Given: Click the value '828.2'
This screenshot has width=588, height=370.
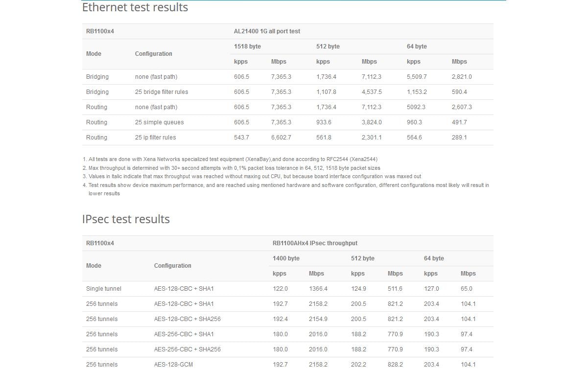Looking at the screenshot, I should pyautogui.click(x=395, y=365).
